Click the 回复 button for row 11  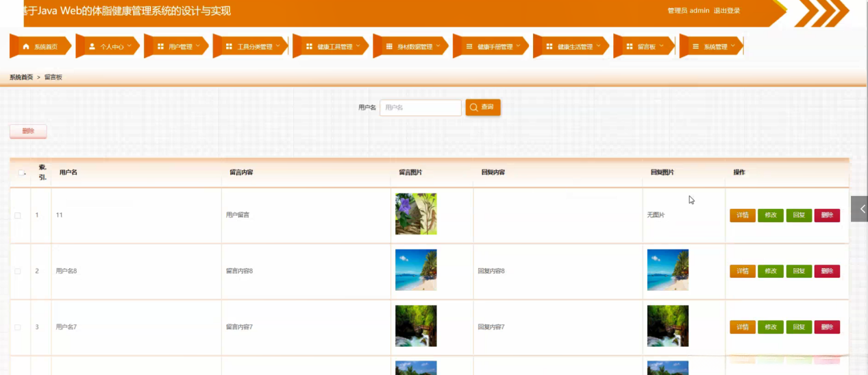click(799, 215)
